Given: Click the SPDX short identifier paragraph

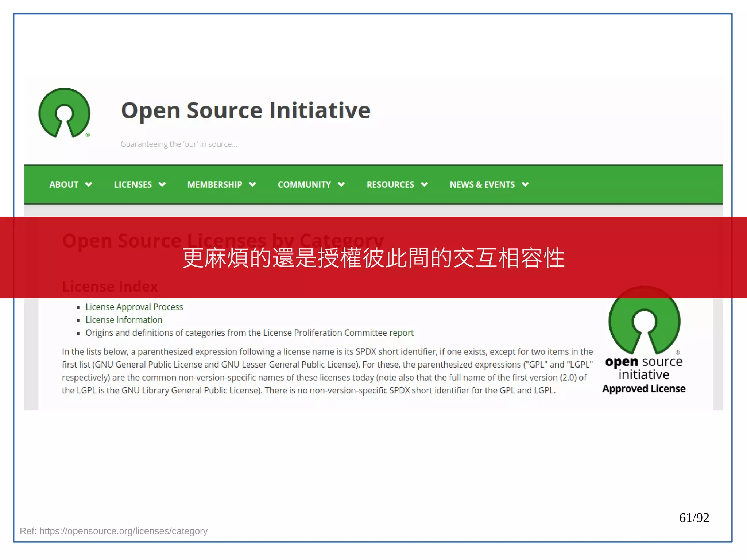Looking at the screenshot, I should click(x=327, y=371).
